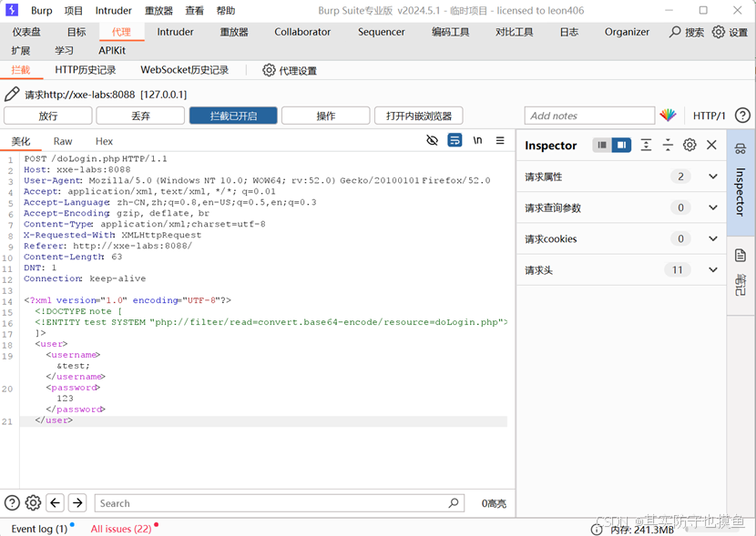Open the notes sidebar document icon
The height and width of the screenshot is (536, 756).
click(741, 255)
